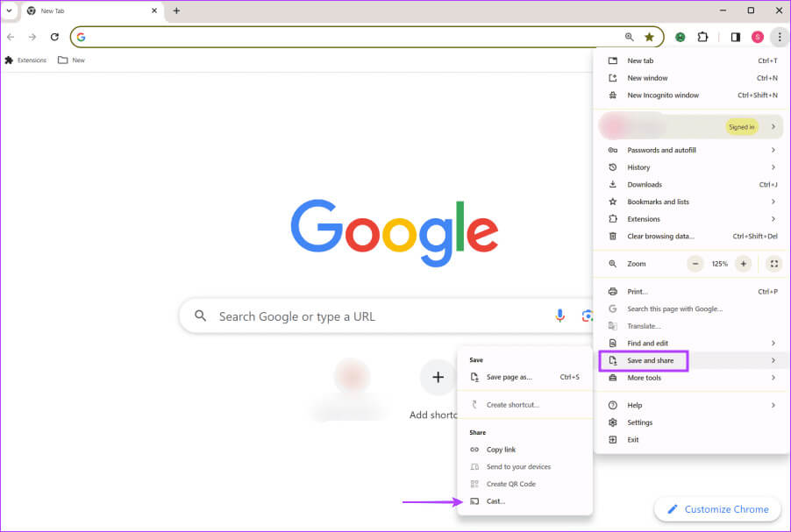This screenshot has width=791, height=532.
Task: Choose Save page as
Action: [524, 377]
